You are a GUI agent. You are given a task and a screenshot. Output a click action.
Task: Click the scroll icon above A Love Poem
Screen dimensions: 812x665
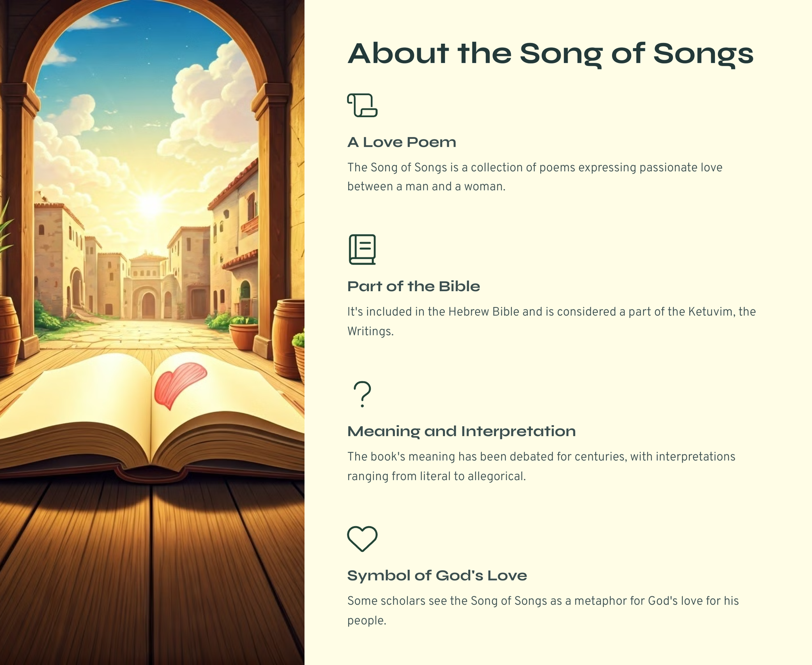[362, 105]
